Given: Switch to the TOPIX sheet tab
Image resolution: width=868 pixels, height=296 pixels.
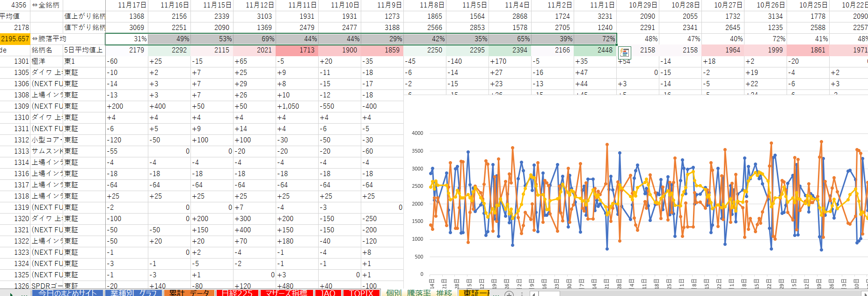Looking at the screenshot, I should coord(361,293).
